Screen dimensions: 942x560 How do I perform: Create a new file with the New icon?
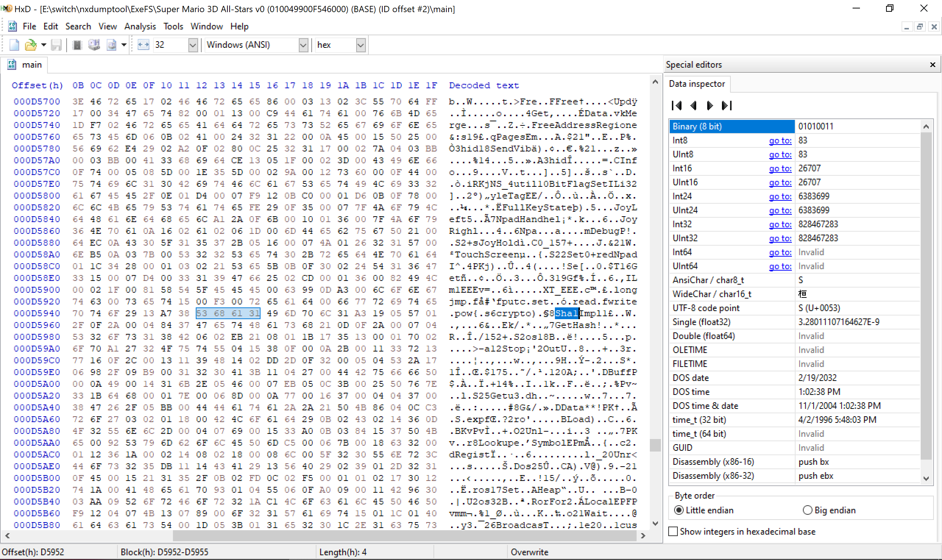click(14, 45)
